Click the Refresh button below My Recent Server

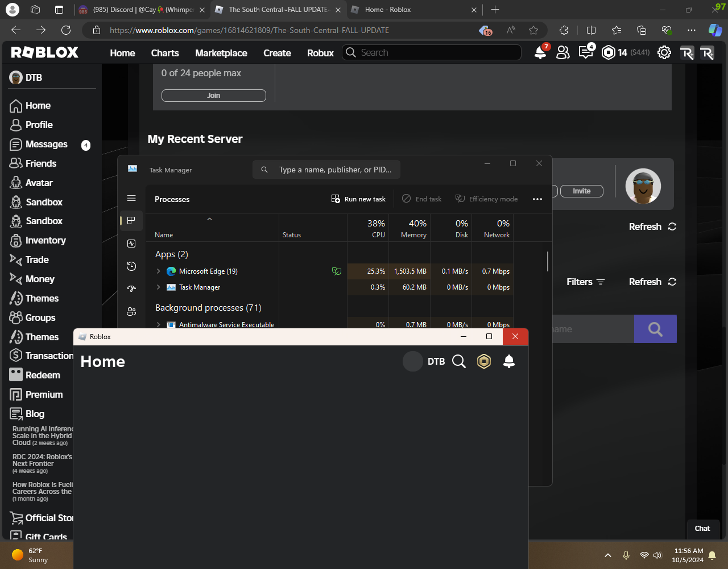652,226
